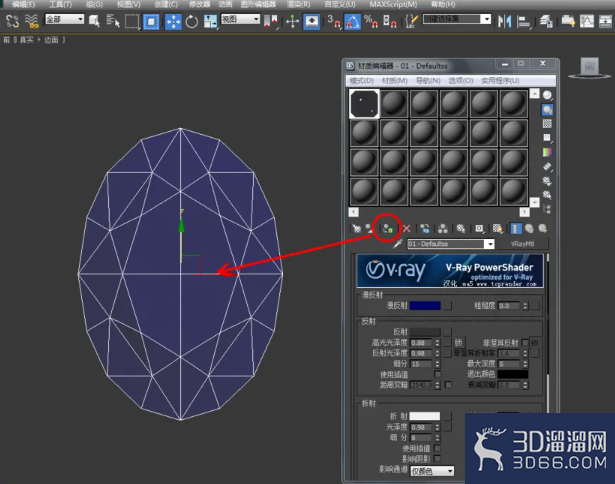The image size is (615, 484).
Task: Enable the 菲涅耳反射 checkbox
Action: pos(525,343)
